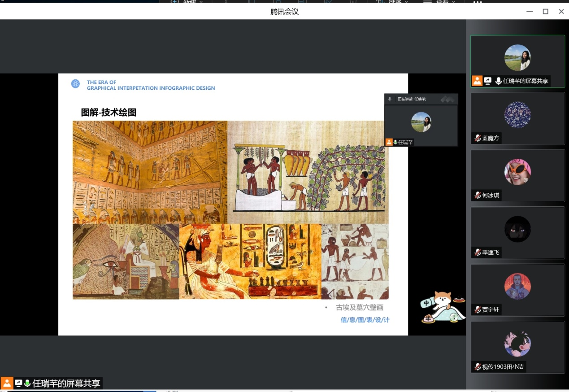The width and height of the screenshot is (569, 392).
Task: Click the bottom-left 任瑞芊的屏幕共享 label
Action: (66, 383)
